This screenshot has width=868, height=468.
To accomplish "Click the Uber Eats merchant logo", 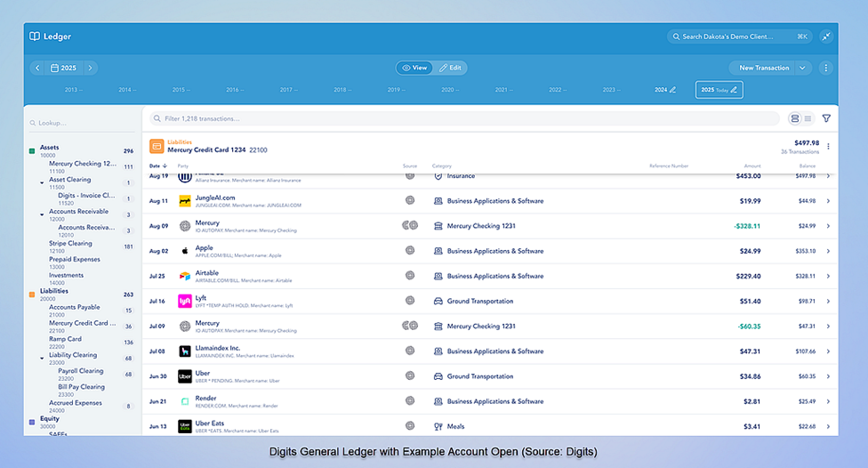I will coord(185,426).
